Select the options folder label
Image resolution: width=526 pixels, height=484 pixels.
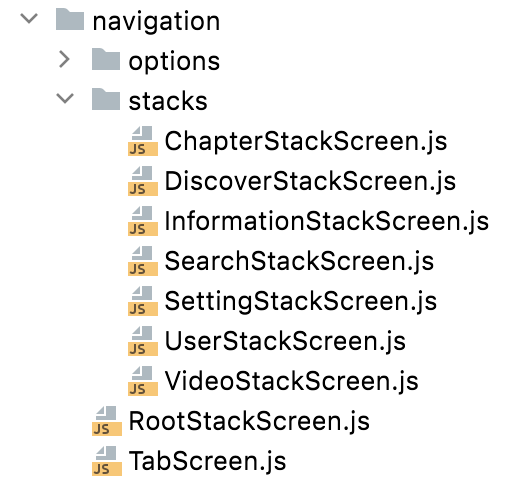(x=174, y=62)
